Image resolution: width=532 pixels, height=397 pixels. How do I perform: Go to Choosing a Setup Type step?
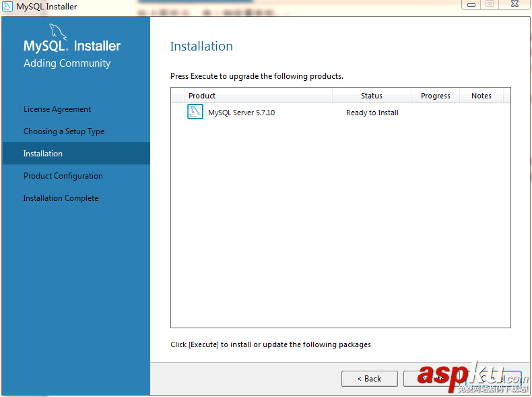tap(64, 131)
